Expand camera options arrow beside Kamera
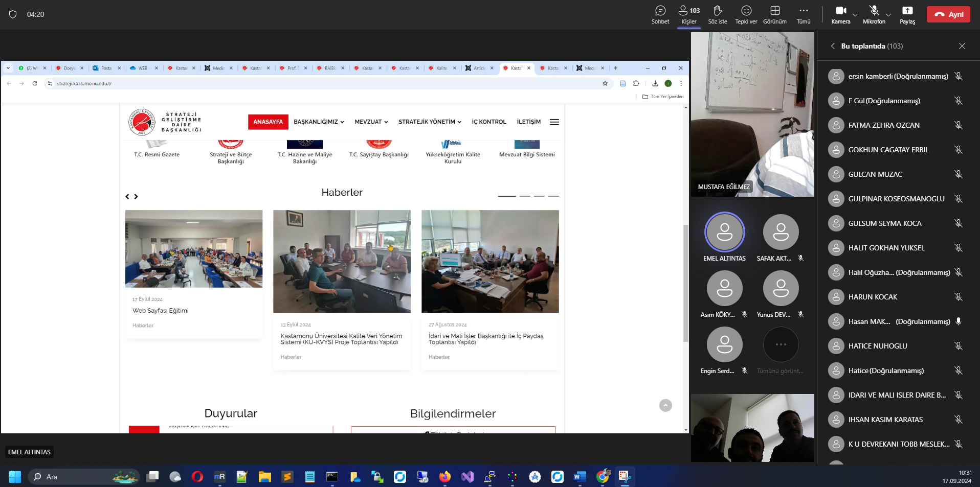 (855, 15)
